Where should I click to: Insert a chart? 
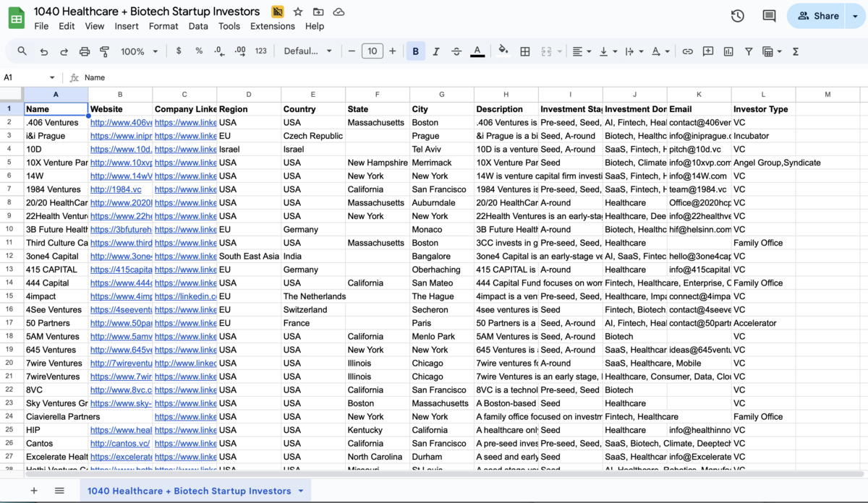tap(728, 51)
